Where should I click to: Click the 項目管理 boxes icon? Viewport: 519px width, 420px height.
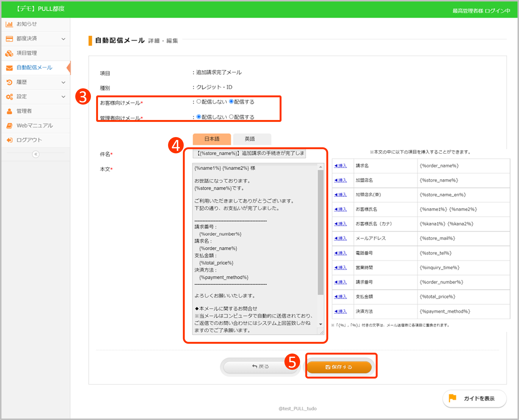(x=9, y=53)
